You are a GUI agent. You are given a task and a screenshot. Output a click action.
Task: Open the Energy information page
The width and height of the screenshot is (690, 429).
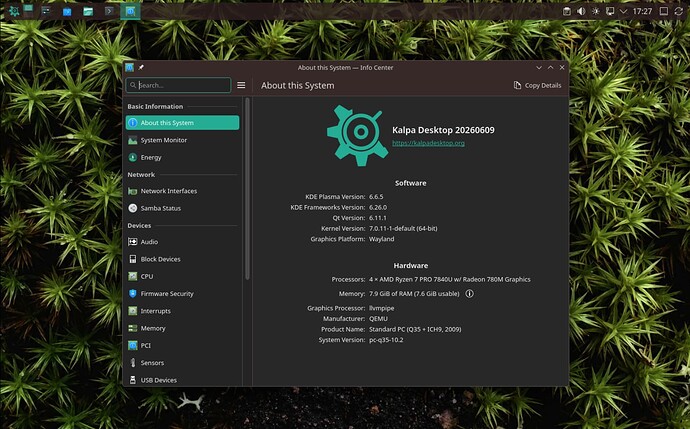[182, 157]
